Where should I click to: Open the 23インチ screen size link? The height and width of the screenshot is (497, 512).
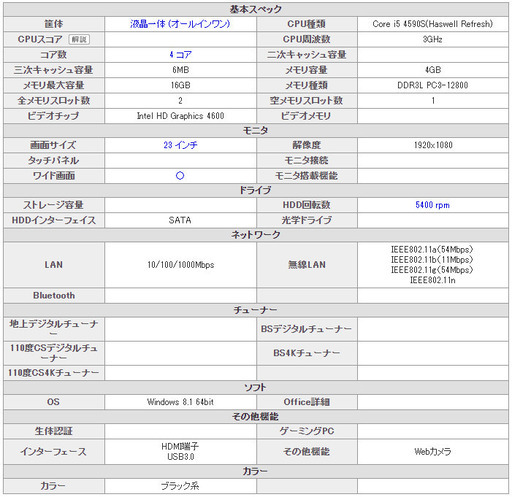[x=180, y=145]
